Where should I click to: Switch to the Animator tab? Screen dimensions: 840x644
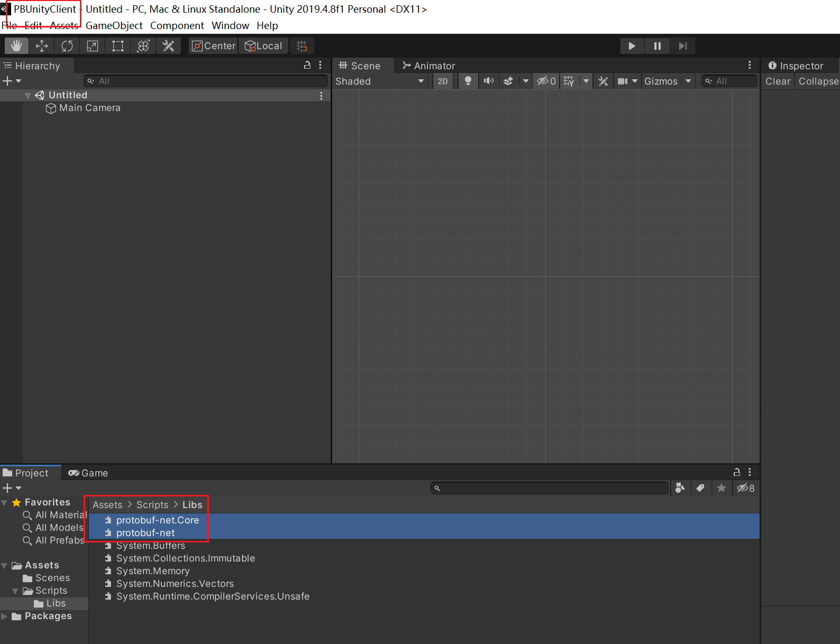[x=428, y=66]
